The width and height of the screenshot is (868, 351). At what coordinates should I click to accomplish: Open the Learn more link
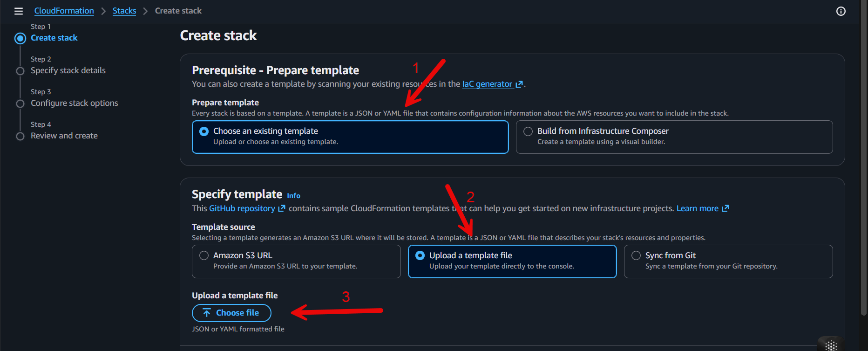coord(697,208)
